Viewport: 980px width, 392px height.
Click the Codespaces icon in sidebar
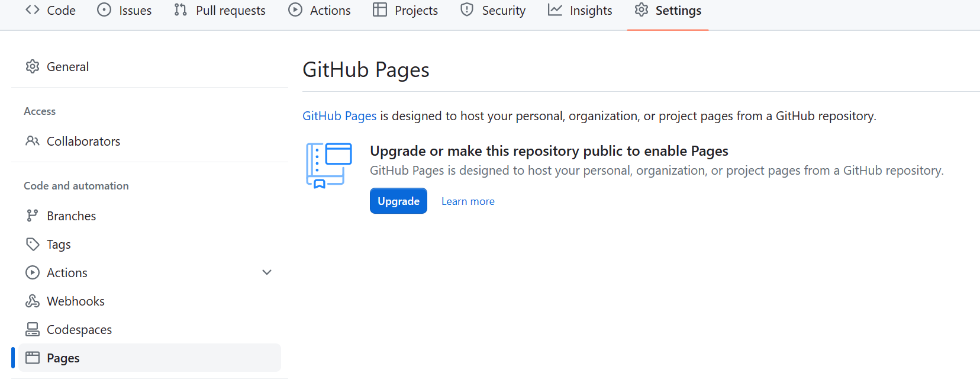tap(33, 329)
